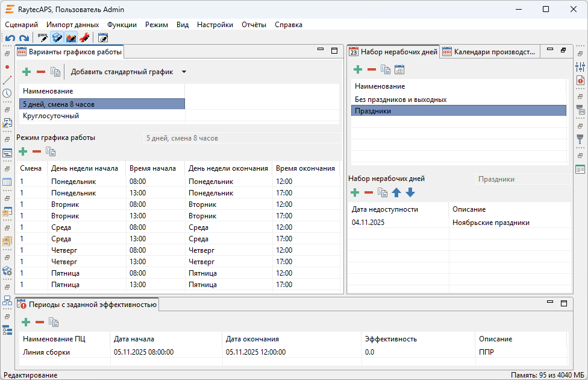Screen dimensions: 588x380
Task: Open the hierarchy structure icon in left sidebar
Action: pos(7,300)
